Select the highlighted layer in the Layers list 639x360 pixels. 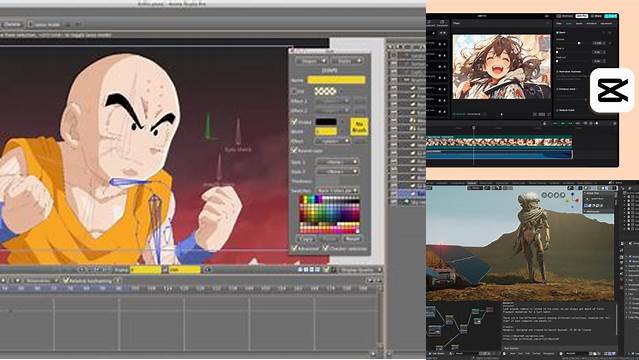coord(406,194)
